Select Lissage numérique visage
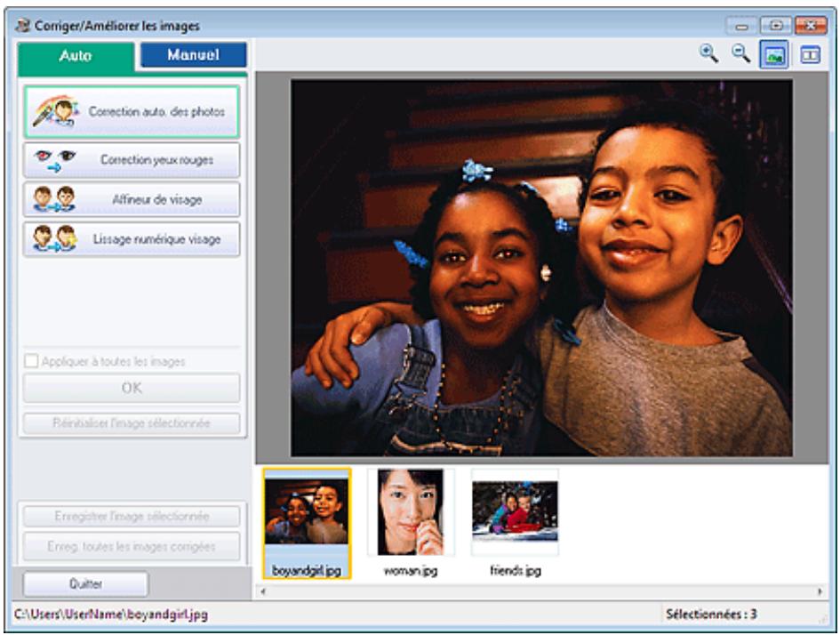Screen dimensions: 840x635 (x=132, y=239)
